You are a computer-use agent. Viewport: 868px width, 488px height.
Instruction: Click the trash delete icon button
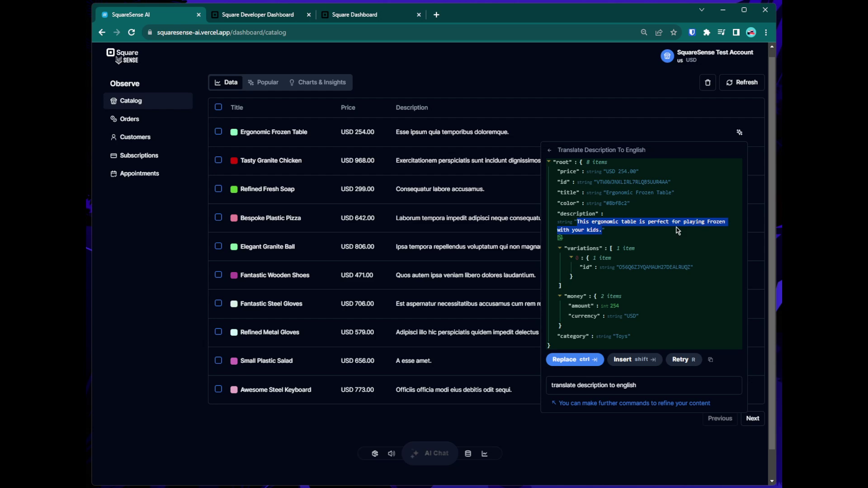pos(708,83)
